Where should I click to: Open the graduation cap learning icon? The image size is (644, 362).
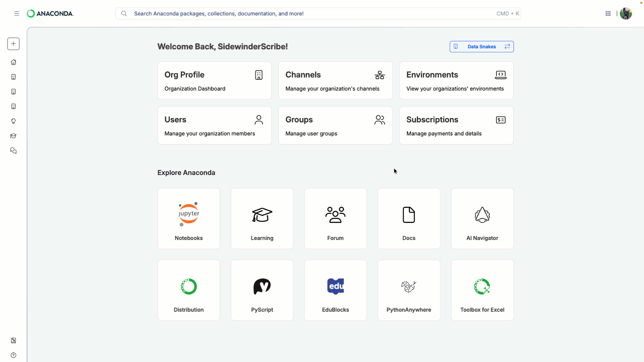pos(13,136)
